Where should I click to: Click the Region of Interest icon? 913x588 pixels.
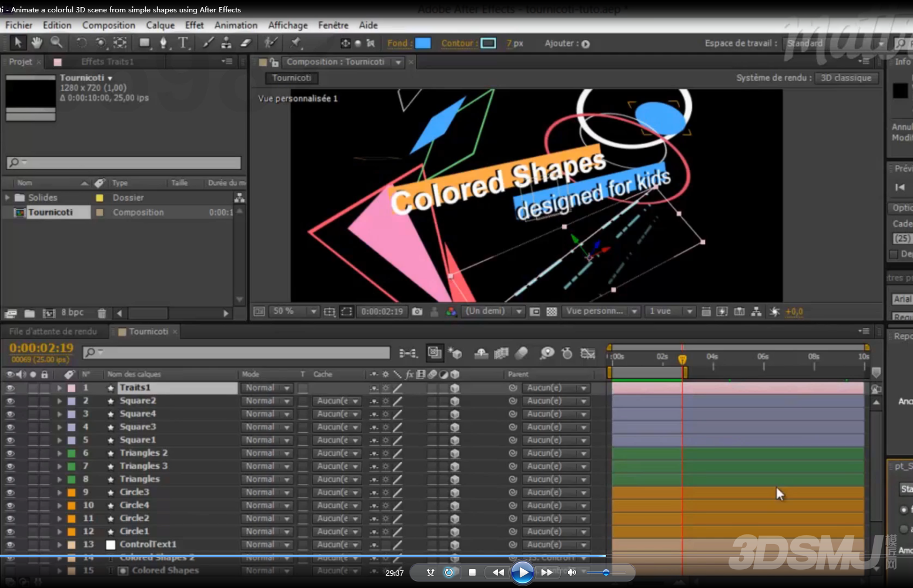346,311
